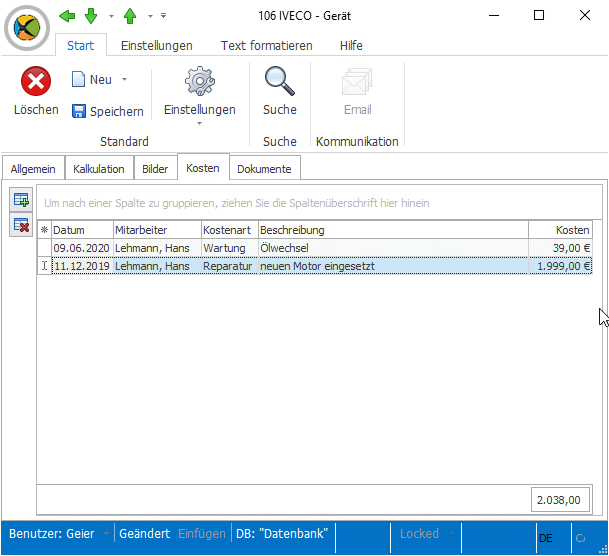The width and height of the screenshot is (609, 556).
Task: Jump to previous record with green up arrow
Action: (130, 16)
